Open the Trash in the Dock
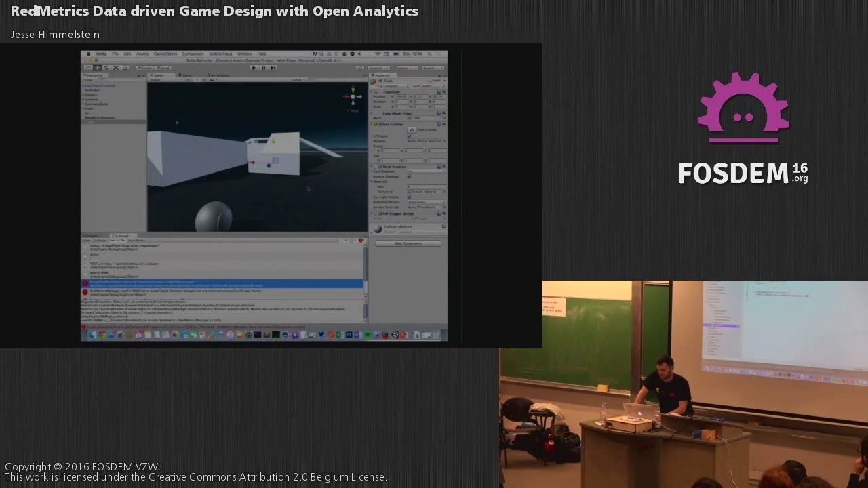The width and height of the screenshot is (868, 488). click(x=436, y=335)
